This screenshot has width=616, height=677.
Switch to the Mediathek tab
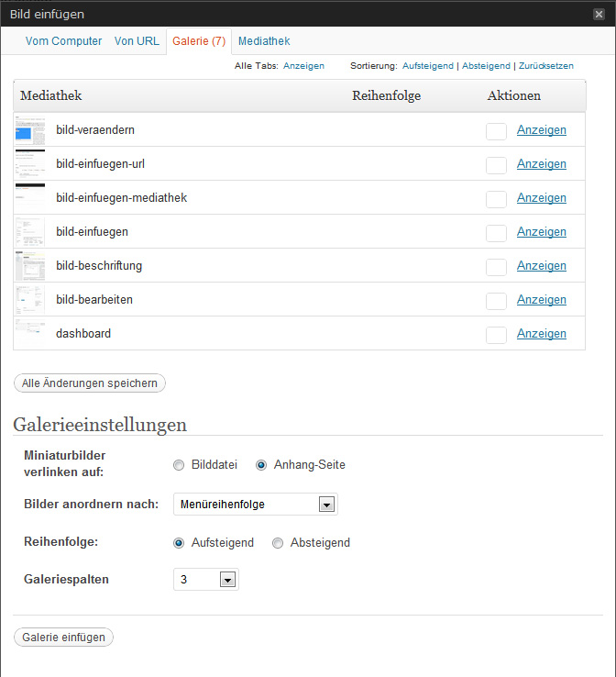point(264,41)
